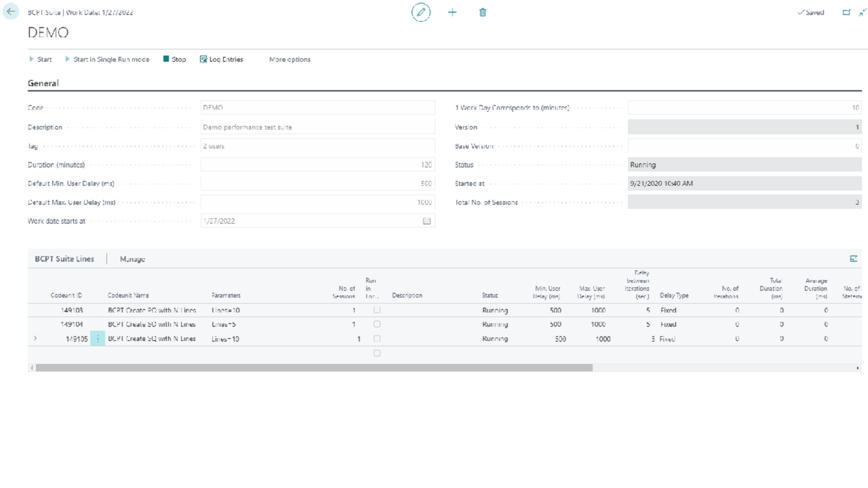Select row indicator arrow for line 149105

tap(35, 339)
